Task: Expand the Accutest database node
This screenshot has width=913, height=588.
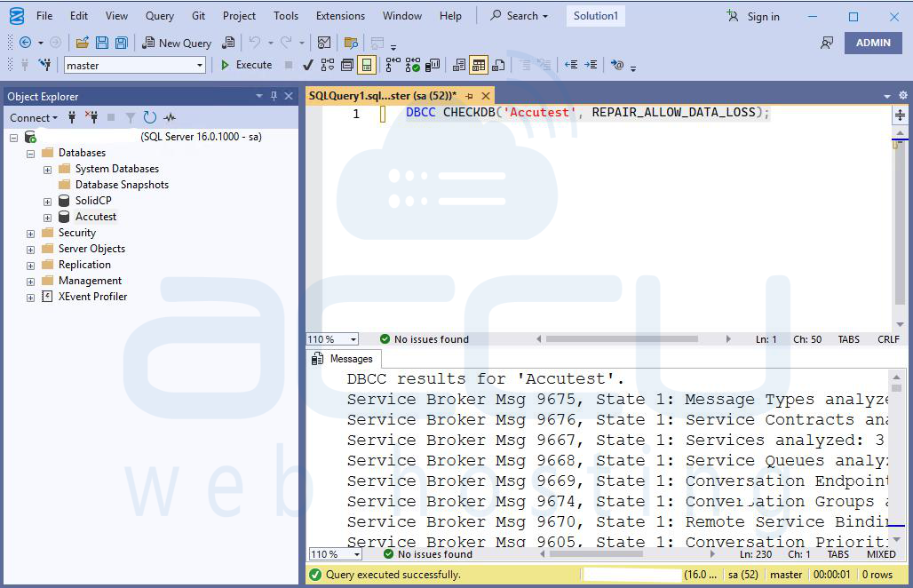Action: tap(47, 217)
